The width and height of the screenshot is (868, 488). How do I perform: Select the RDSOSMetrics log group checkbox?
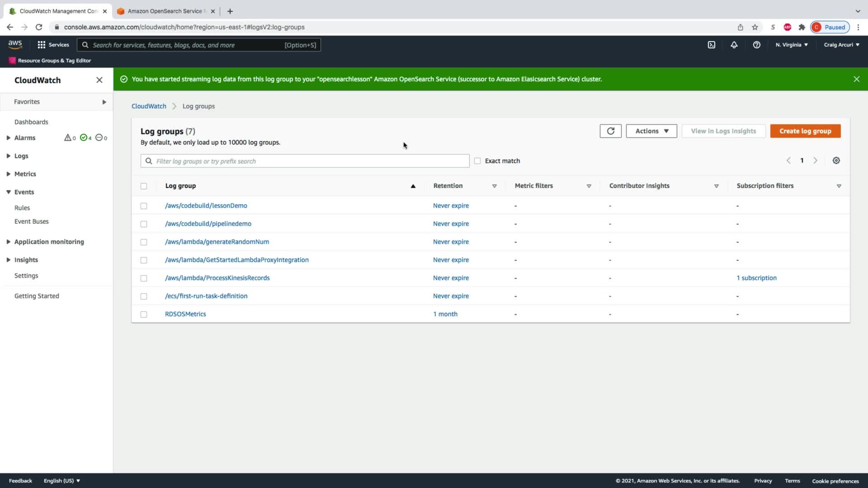tap(144, 314)
